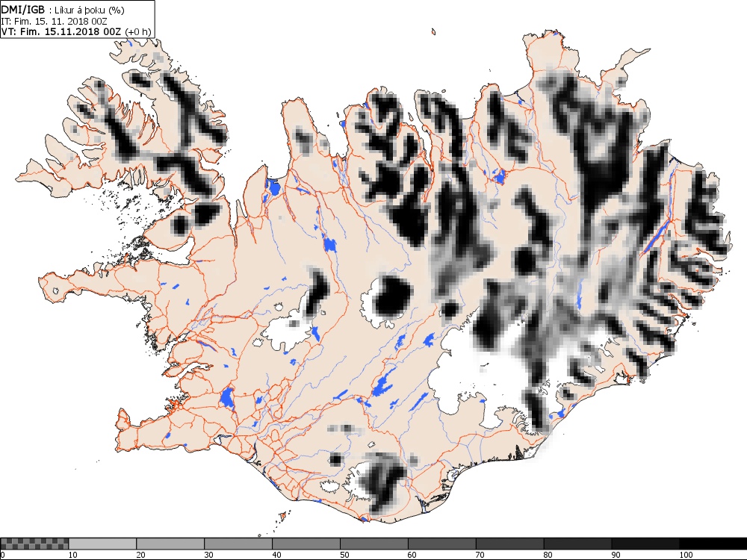Viewport: 747px width, 560px height.
Task: Choose the 70–80% legend swatch
Action: (509, 544)
